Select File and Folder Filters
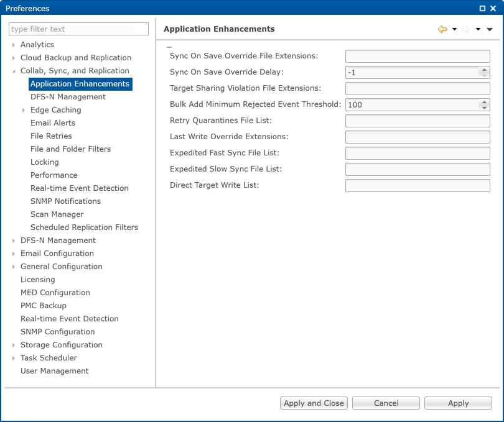Image resolution: width=504 pixels, height=422 pixels. 70,149
